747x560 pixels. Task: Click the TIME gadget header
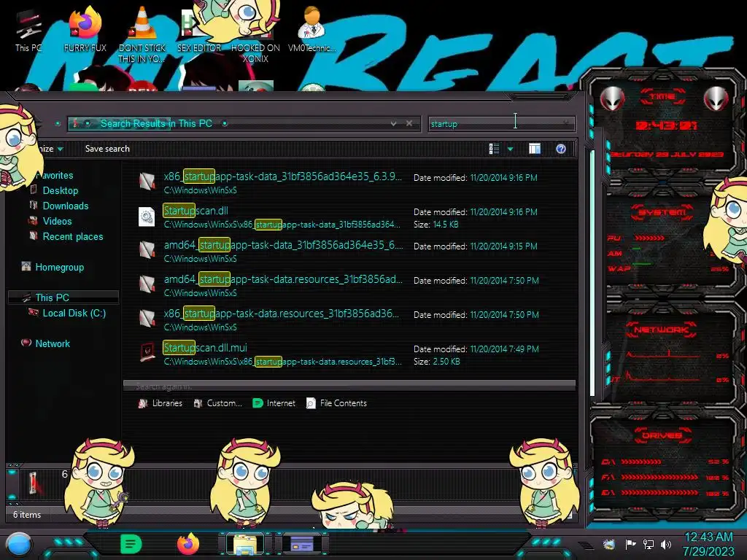[x=662, y=97]
